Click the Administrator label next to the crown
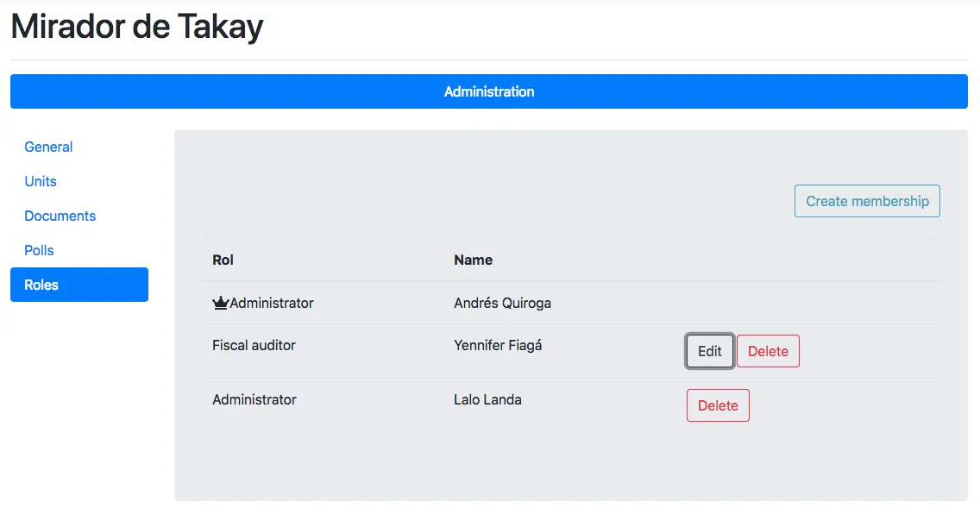This screenshot has height=508, width=980. point(272,303)
